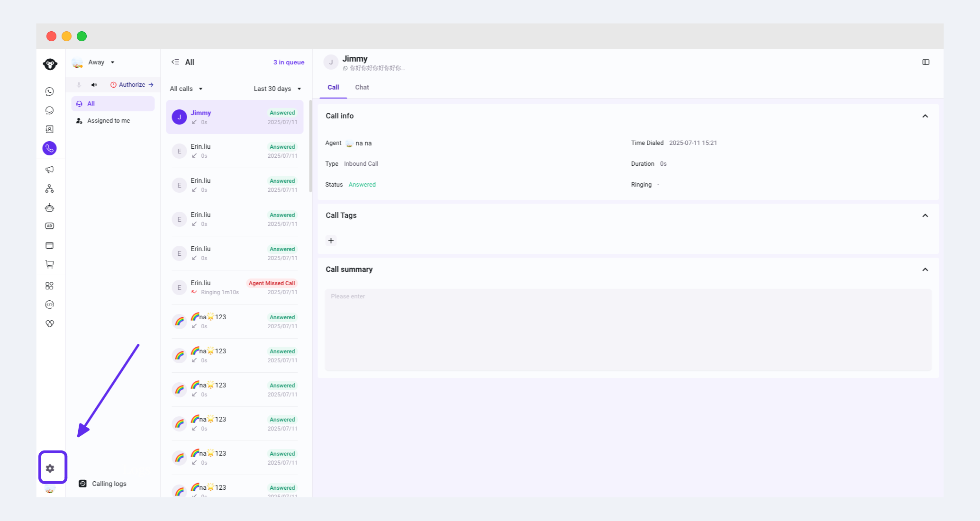This screenshot has height=521, width=980.
Task: Open the AD ads icon in sidebar
Action: [x=50, y=226]
